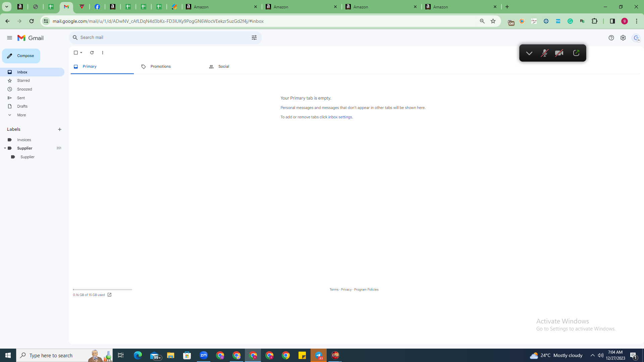Open the Chrome three-dot menu
Image resolution: width=644 pixels, height=362 pixels.
tap(637, 21)
